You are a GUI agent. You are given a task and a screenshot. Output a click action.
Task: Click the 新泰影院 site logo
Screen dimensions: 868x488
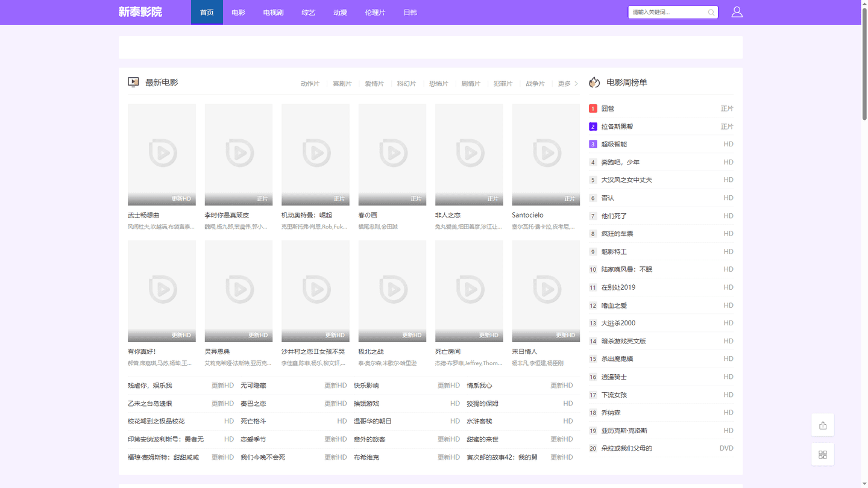click(x=140, y=12)
